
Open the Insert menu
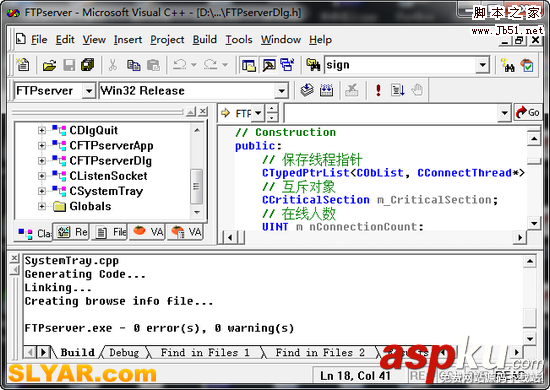[128, 40]
